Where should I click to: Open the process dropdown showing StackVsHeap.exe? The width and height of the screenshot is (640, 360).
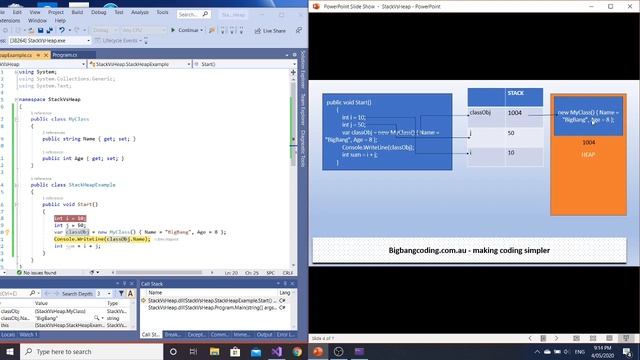point(49,40)
